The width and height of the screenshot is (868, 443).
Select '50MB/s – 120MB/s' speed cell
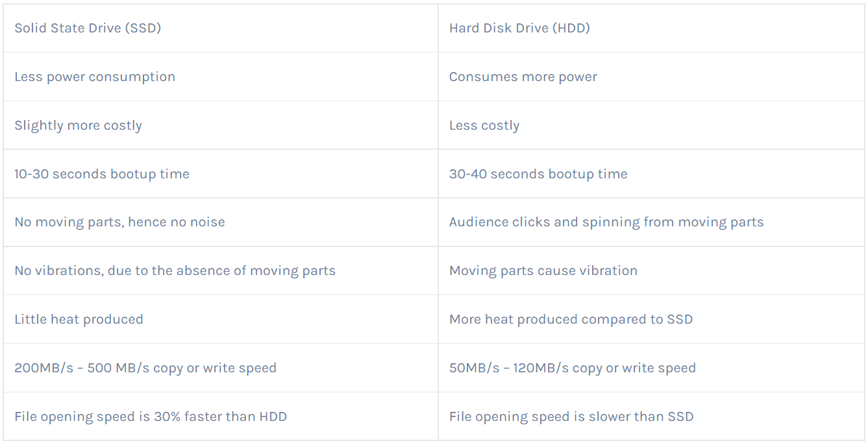(651, 368)
